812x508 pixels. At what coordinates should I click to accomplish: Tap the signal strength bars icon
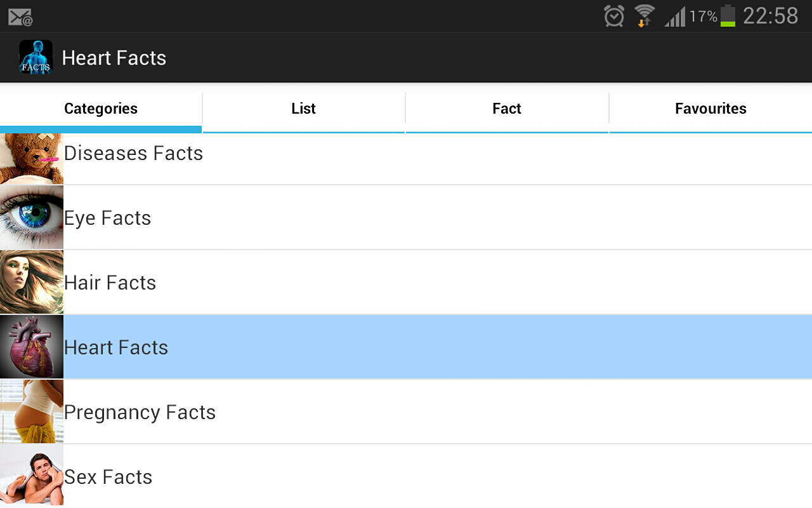674,17
